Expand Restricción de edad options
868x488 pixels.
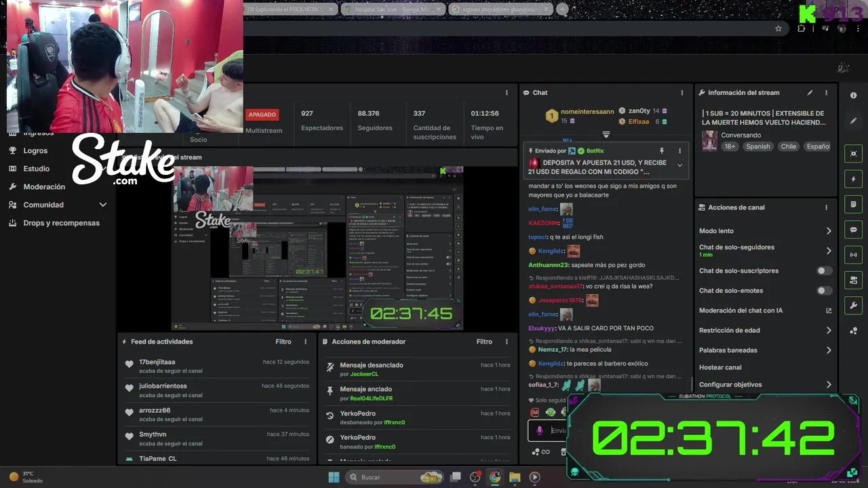829,331
